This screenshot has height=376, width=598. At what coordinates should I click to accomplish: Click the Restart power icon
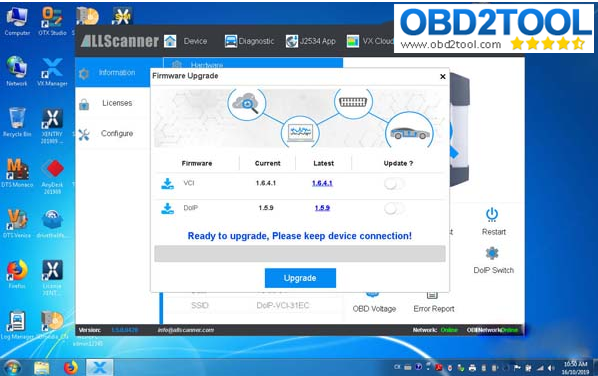pyautogui.click(x=492, y=215)
